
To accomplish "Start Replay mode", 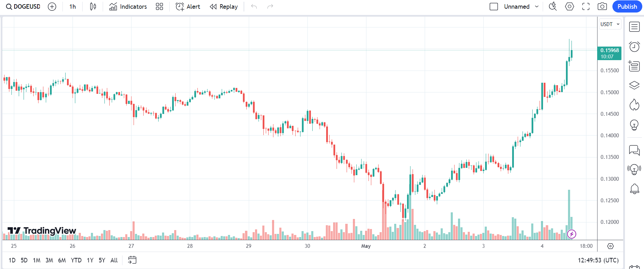I will [x=223, y=6].
